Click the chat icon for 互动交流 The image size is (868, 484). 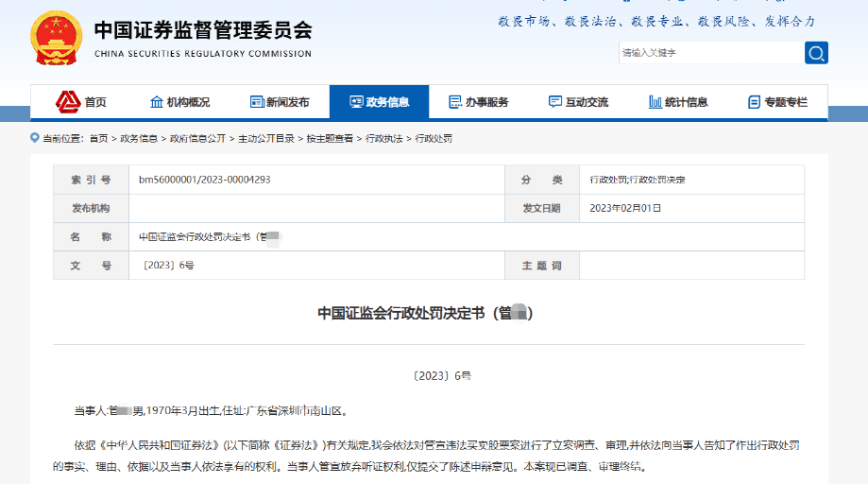click(555, 102)
